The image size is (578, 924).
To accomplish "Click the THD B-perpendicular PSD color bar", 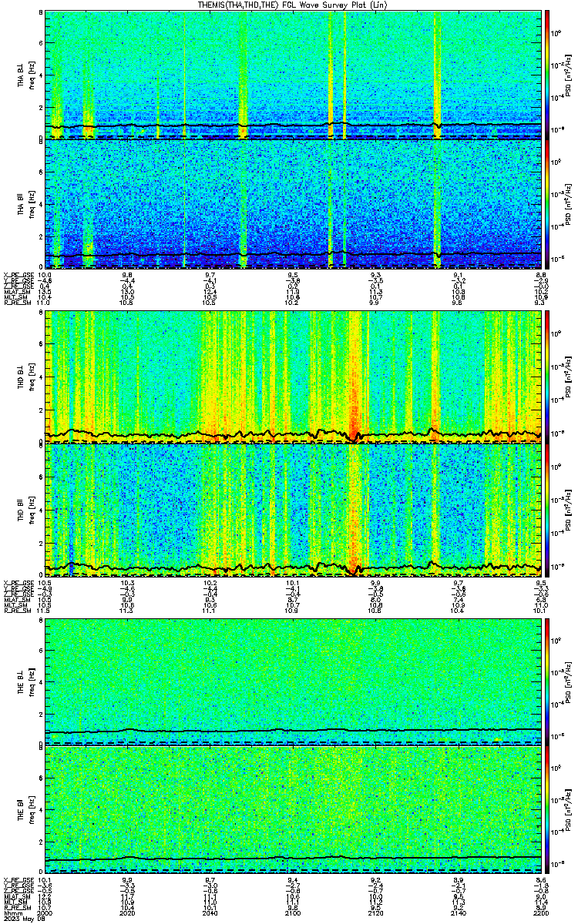I will (548, 378).
